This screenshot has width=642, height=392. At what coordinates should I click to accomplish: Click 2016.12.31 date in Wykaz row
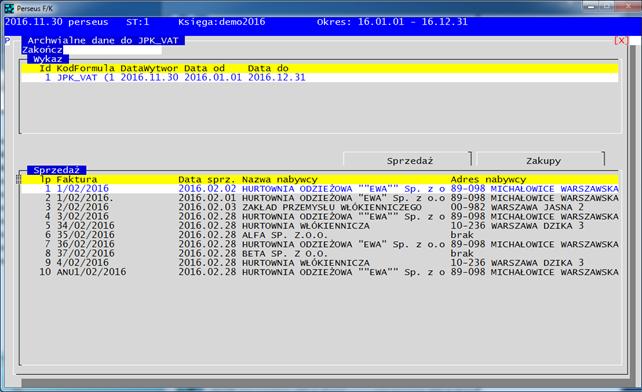[x=277, y=77]
